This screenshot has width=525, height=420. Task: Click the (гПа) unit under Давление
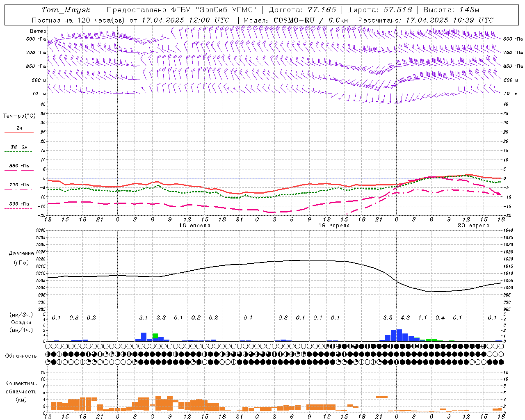pyautogui.click(x=21, y=263)
